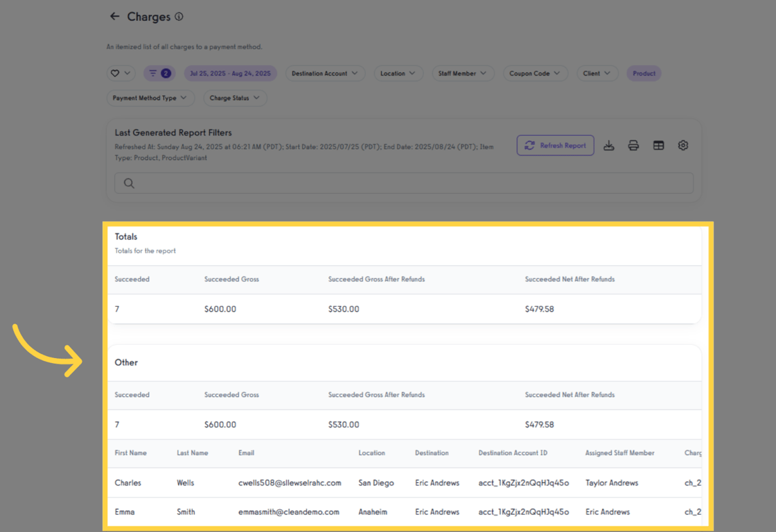
Task: Open the Destination Account dropdown
Action: pos(325,73)
